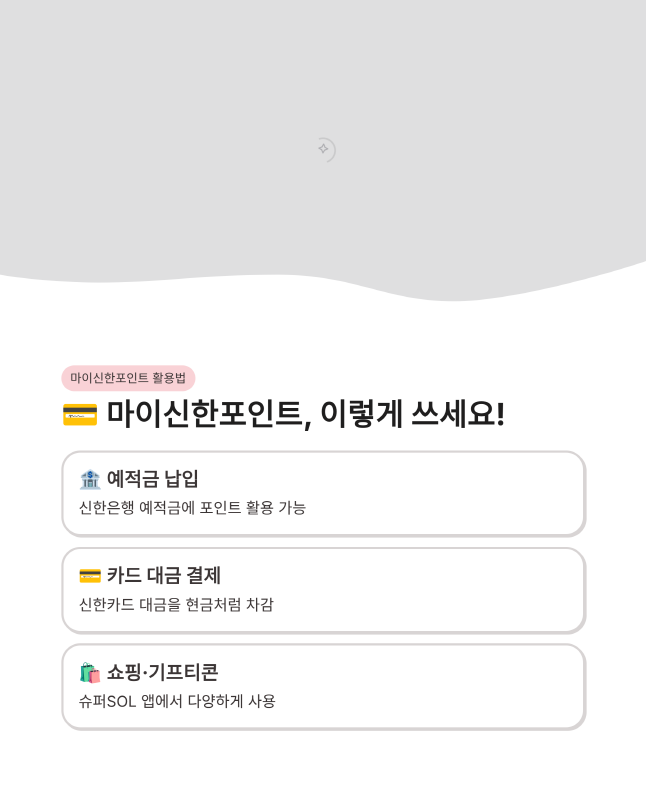Click the 예적금 납입 title text
Image resolution: width=646 pixels, height=808 pixels.
[x=152, y=479]
